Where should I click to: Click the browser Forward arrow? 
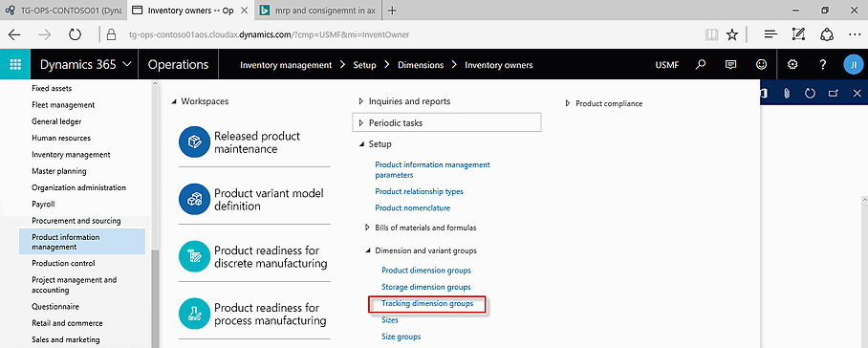[x=45, y=34]
